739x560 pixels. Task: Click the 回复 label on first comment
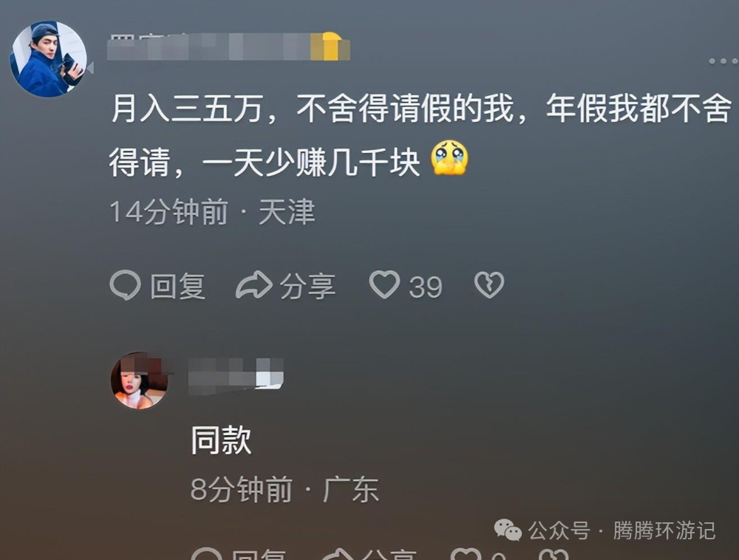[177, 287]
